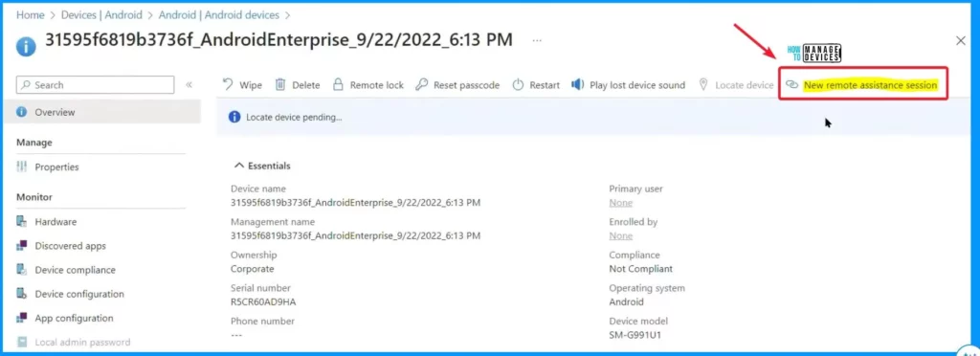Go to Android | Android devices breadcrumb
The image size is (980, 356).
pyautogui.click(x=218, y=14)
